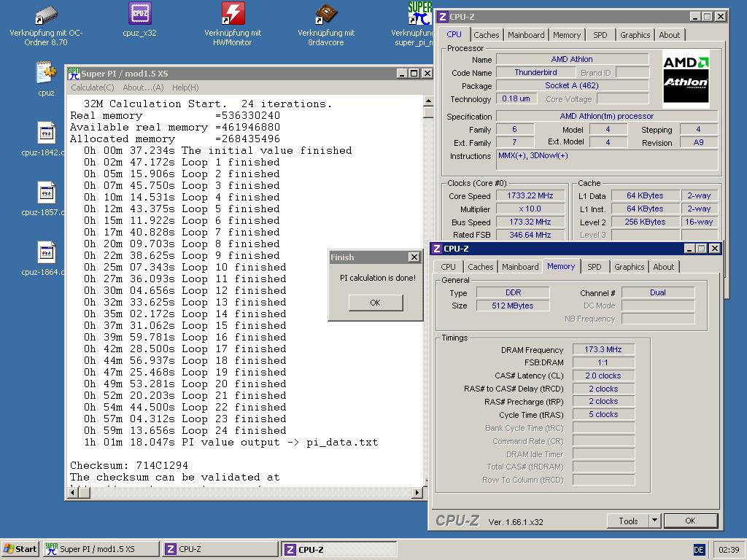Switch to SPD tab in upper CPU-Z window
The width and height of the screenshot is (747, 560).
600,35
